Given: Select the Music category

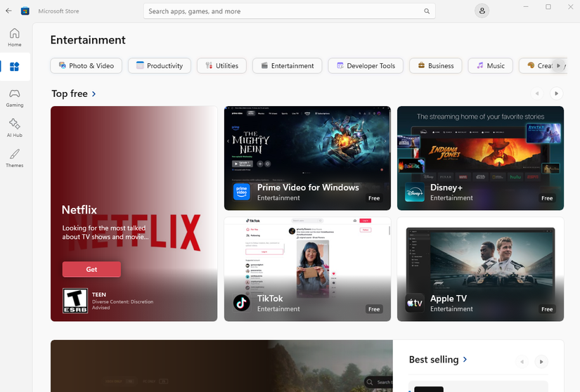Looking at the screenshot, I should [x=490, y=66].
